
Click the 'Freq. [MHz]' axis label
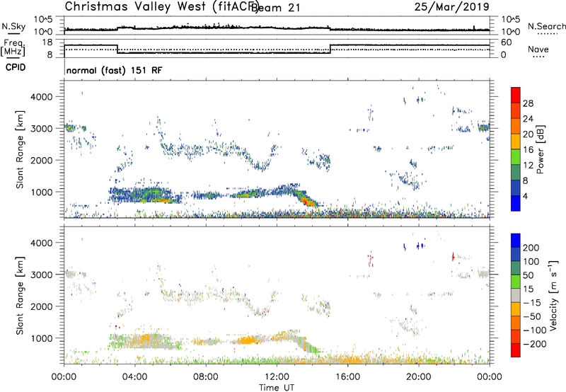(13, 48)
